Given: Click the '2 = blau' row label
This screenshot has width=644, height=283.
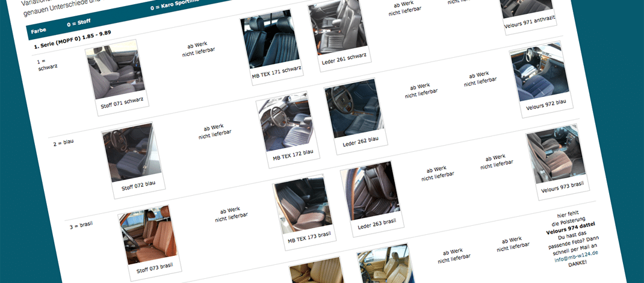Looking at the screenshot, I should coord(64,143).
